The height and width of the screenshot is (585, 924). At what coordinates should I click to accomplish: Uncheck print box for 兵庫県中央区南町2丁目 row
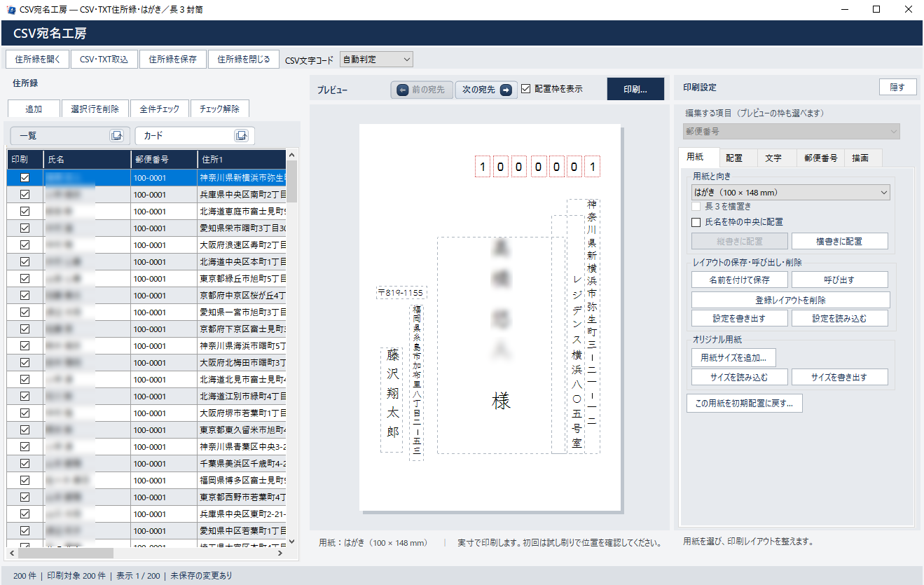(x=25, y=195)
